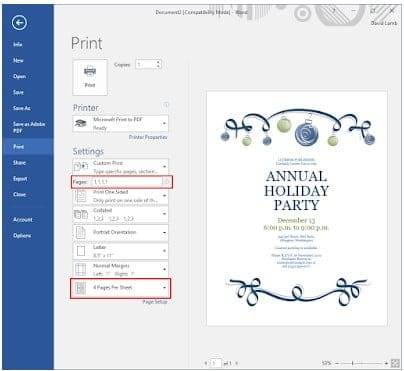Screen dimensions: 404x371
Task: Open the Portrait Orientation dropdown
Action: (121, 232)
